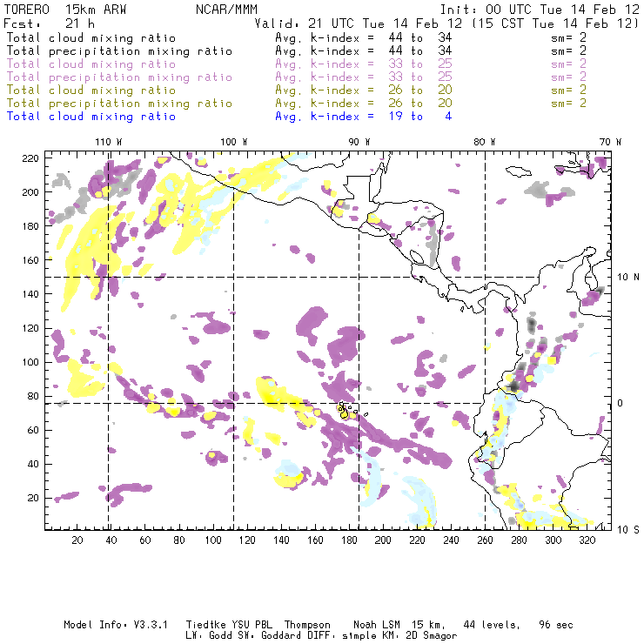Click the "TORERO 15km ARW" title text
The height and width of the screenshot is (644, 644).
65,10
